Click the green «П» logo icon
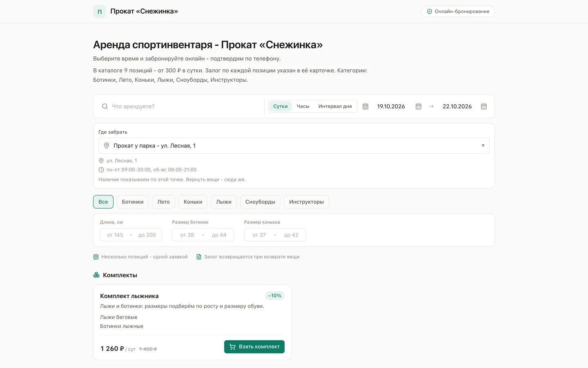 point(100,11)
